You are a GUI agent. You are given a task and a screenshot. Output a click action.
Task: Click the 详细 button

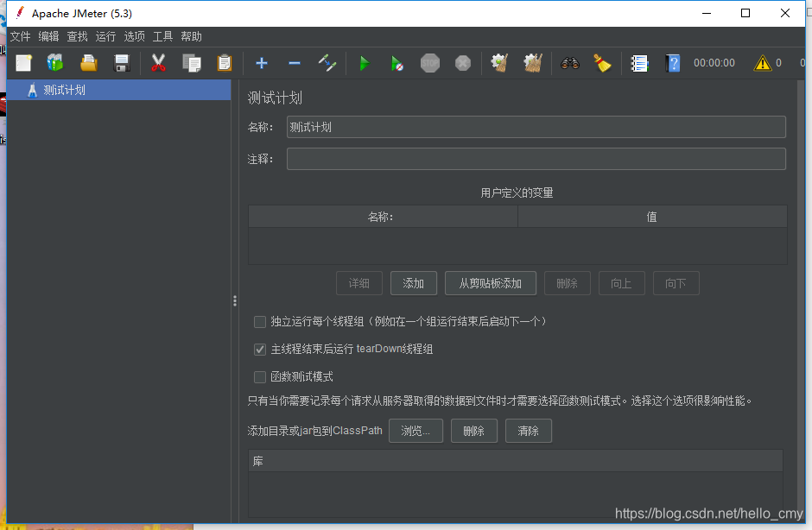pos(358,283)
